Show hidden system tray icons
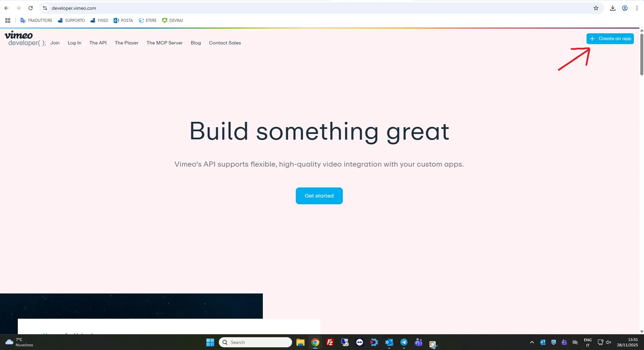This screenshot has width=644, height=350. click(532, 342)
